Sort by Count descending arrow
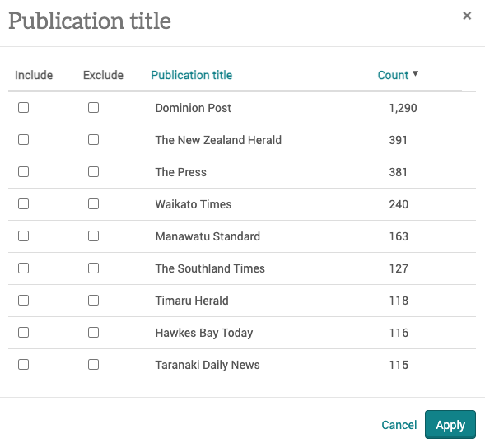Screen dimensions: 485x448 pyautogui.click(x=415, y=73)
